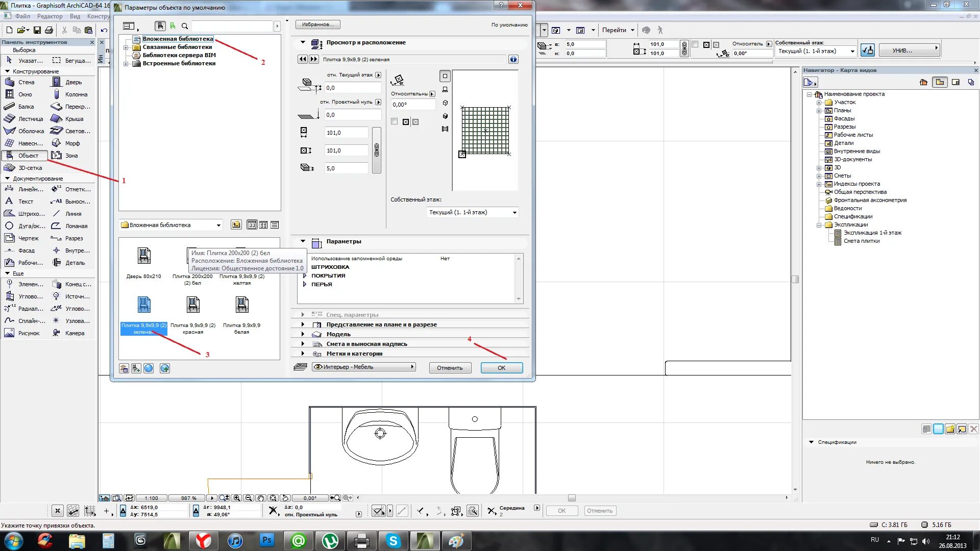Choose the Морф tool icon

tap(57, 143)
